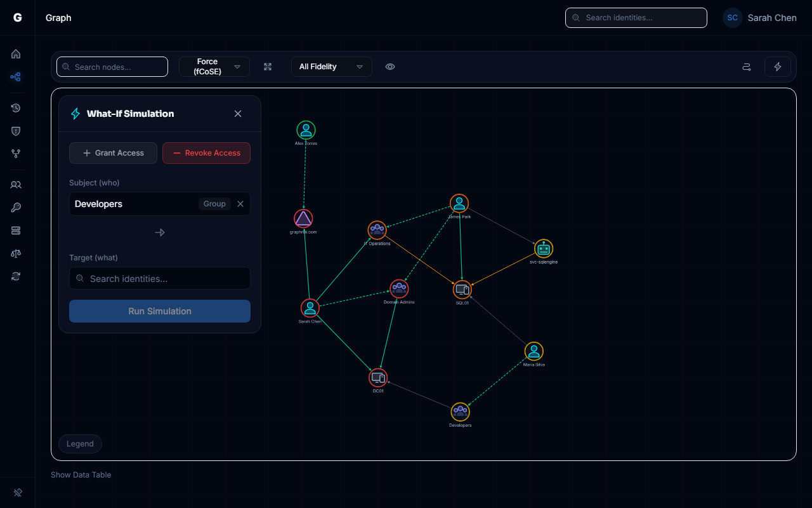Image resolution: width=812 pixels, height=508 pixels.
Task: Open the Servers panel in the sidebar
Action: [x=16, y=231]
